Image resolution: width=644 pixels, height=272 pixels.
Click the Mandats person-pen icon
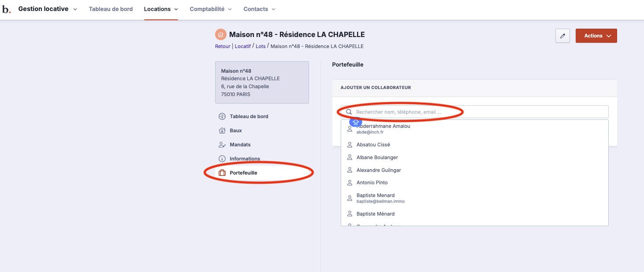pos(222,145)
